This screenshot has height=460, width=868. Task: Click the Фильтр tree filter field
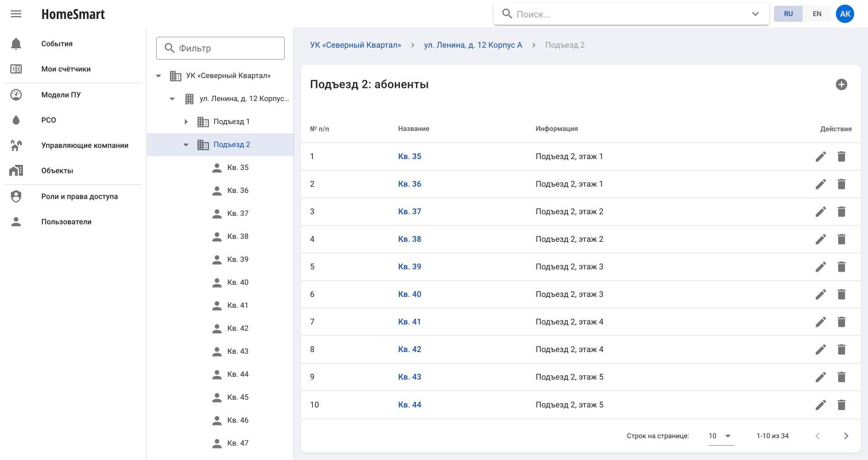click(x=220, y=48)
